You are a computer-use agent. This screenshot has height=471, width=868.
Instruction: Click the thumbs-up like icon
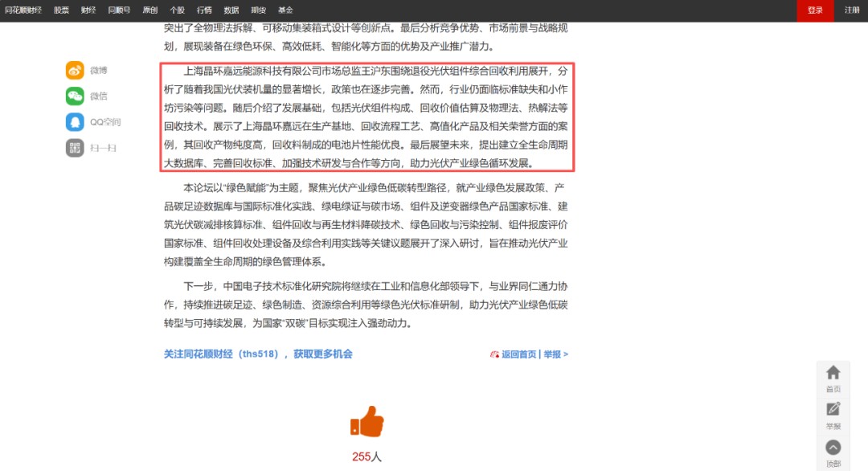pyautogui.click(x=366, y=422)
